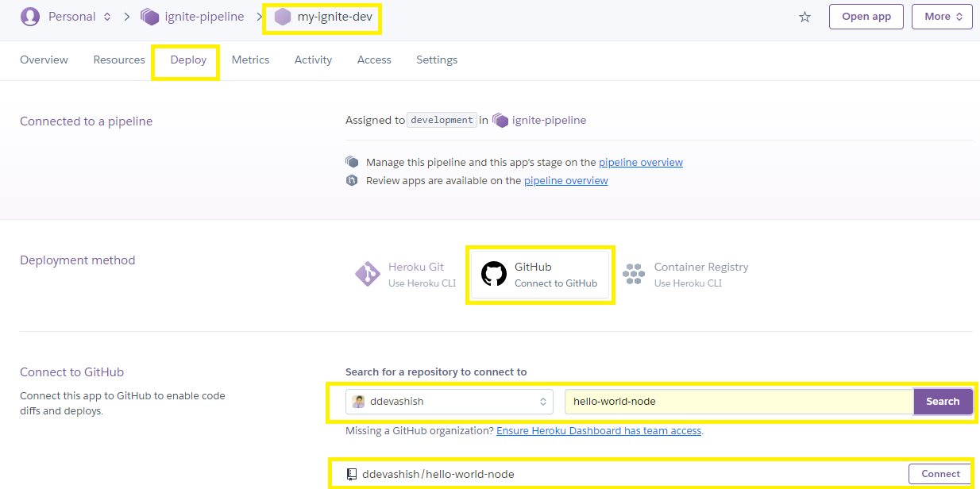Click the icon beside 'Manage this pipeline'
Viewport: 980px width, 489px height.
pos(352,162)
